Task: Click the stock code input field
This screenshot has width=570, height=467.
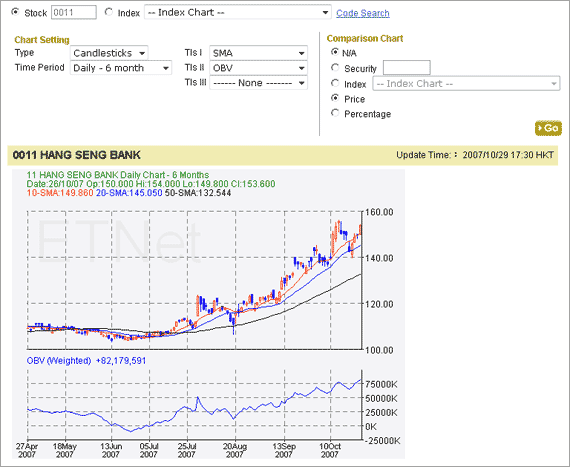Action: click(74, 12)
